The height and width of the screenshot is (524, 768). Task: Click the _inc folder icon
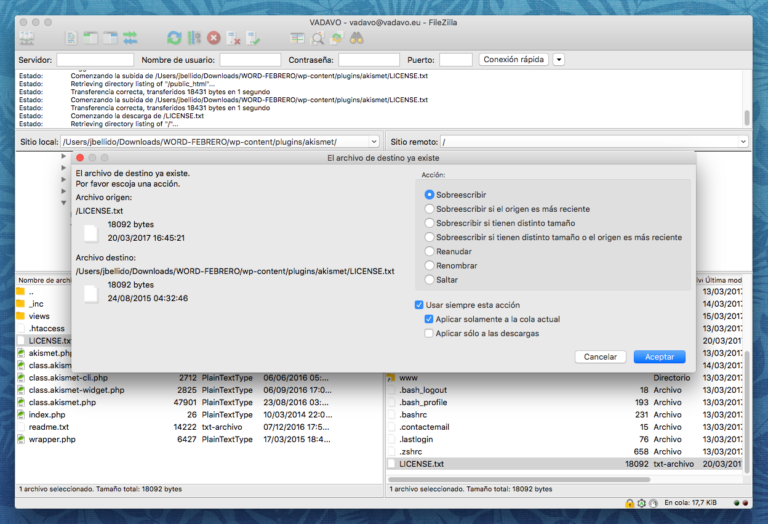coord(21,304)
